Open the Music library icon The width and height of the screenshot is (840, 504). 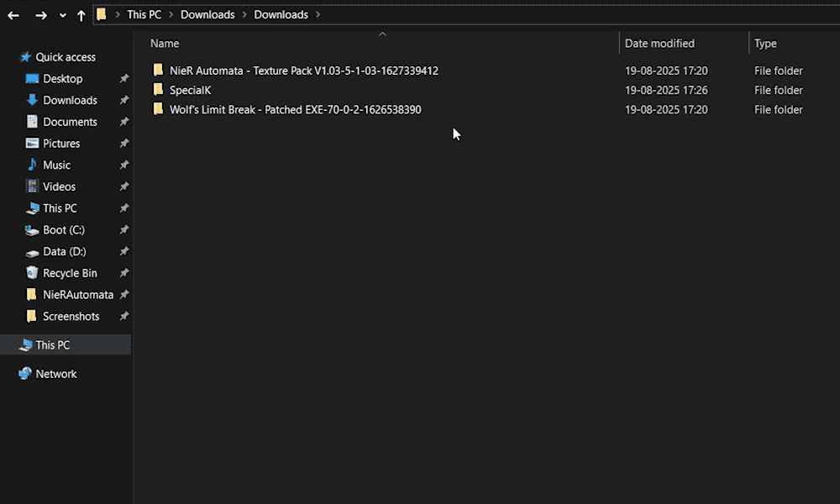click(32, 165)
